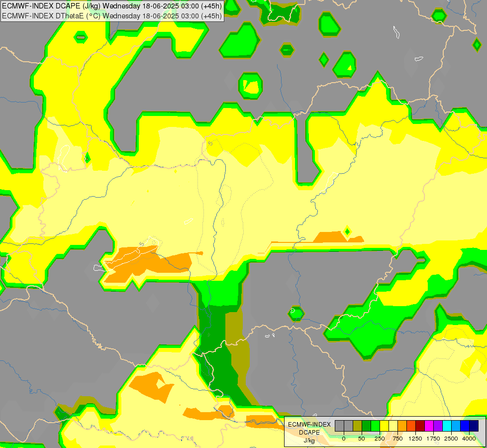The image size is (487, 448).
Task: Click the legend value 2500
Action: pos(451,439)
